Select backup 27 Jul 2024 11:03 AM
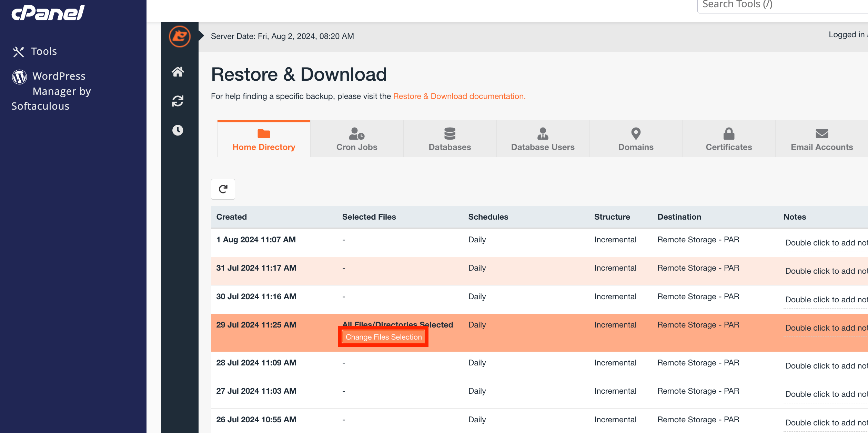This screenshot has height=433, width=868. click(539, 394)
